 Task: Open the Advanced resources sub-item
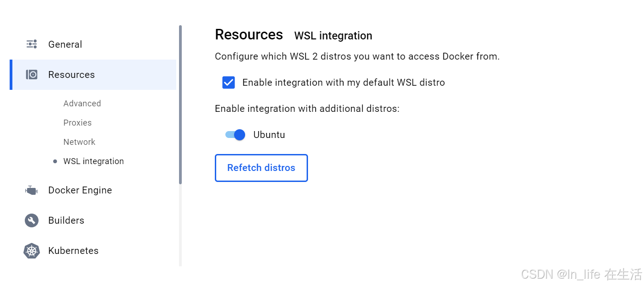82,104
